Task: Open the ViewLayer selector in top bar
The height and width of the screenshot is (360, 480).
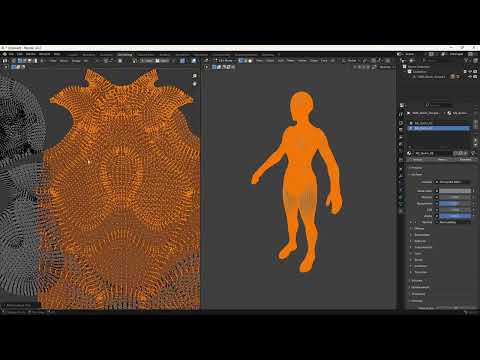Action: (x=457, y=54)
